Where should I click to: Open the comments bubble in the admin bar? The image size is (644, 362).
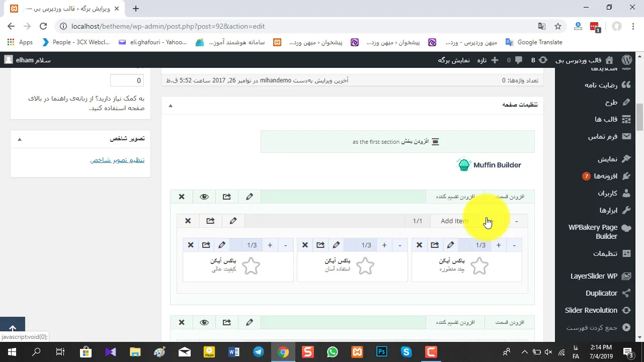(x=514, y=60)
